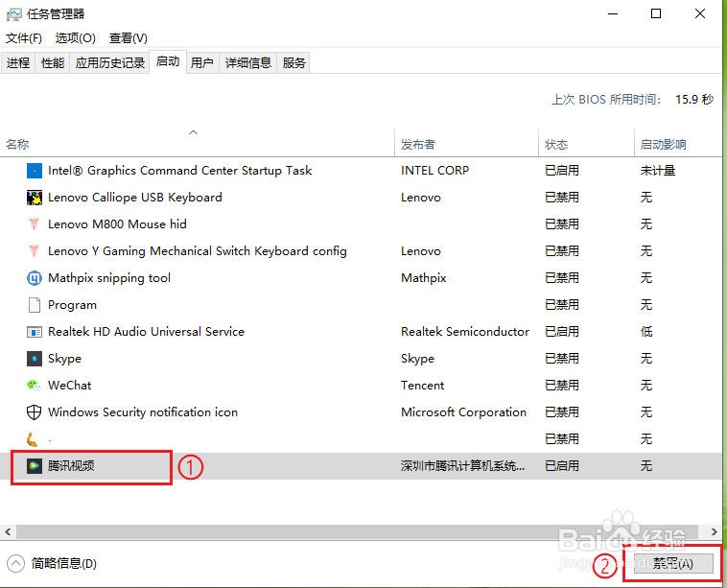
Task: Collapse to 简略信息(D) brief view
Action: (x=52, y=564)
